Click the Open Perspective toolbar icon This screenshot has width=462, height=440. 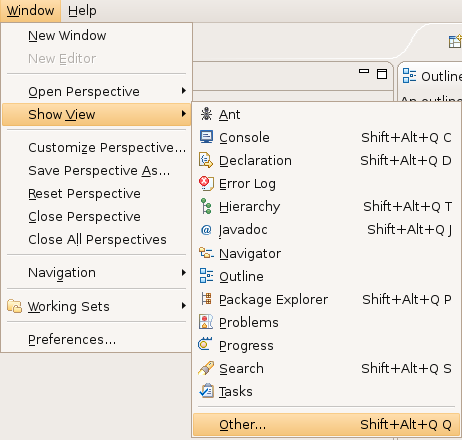(455, 42)
